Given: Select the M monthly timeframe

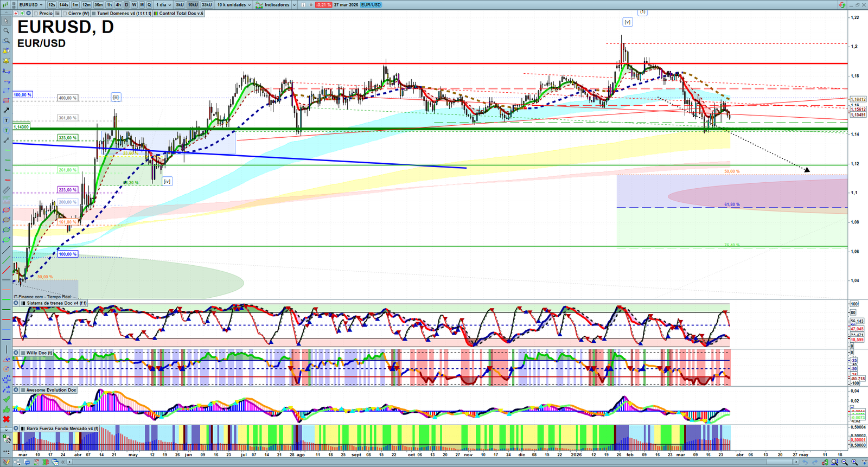Looking at the screenshot, I should 142,5.
